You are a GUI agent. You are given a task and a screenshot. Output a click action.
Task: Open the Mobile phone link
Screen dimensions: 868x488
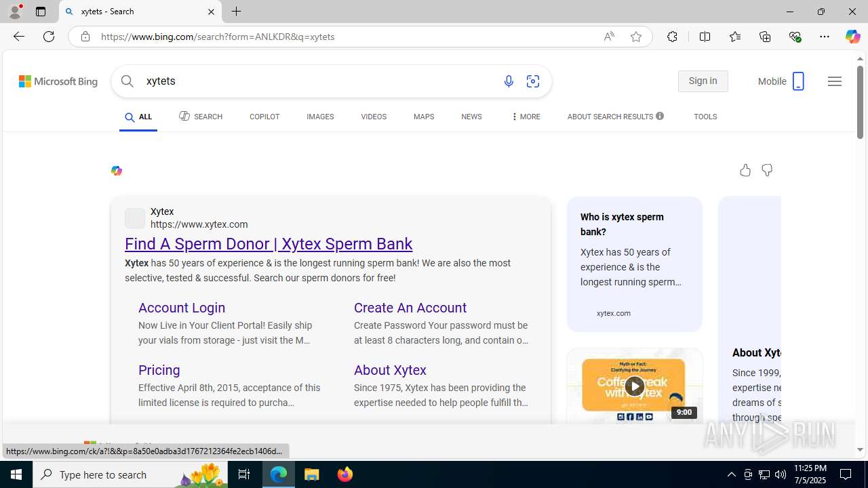pos(781,81)
